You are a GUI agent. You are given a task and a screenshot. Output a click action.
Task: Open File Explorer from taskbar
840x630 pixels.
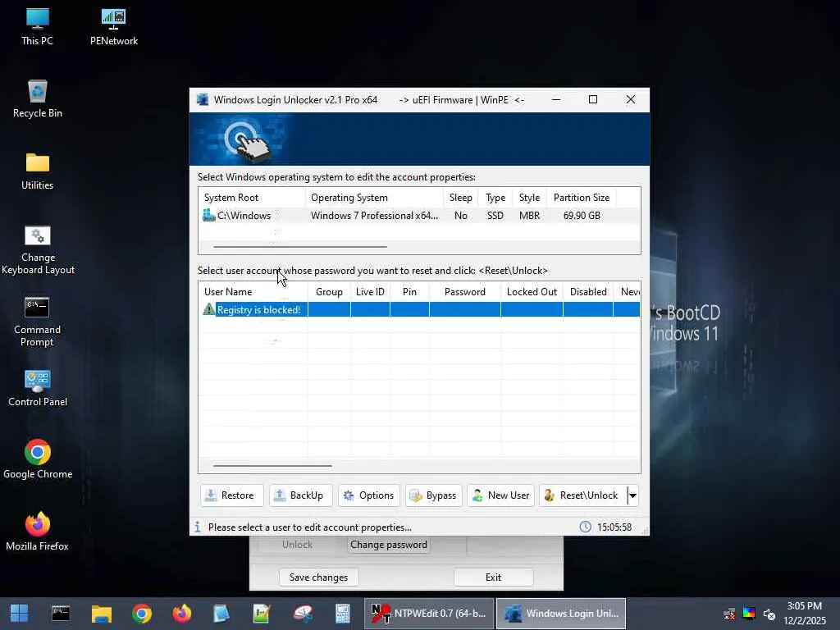pyautogui.click(x=101, y=614)
